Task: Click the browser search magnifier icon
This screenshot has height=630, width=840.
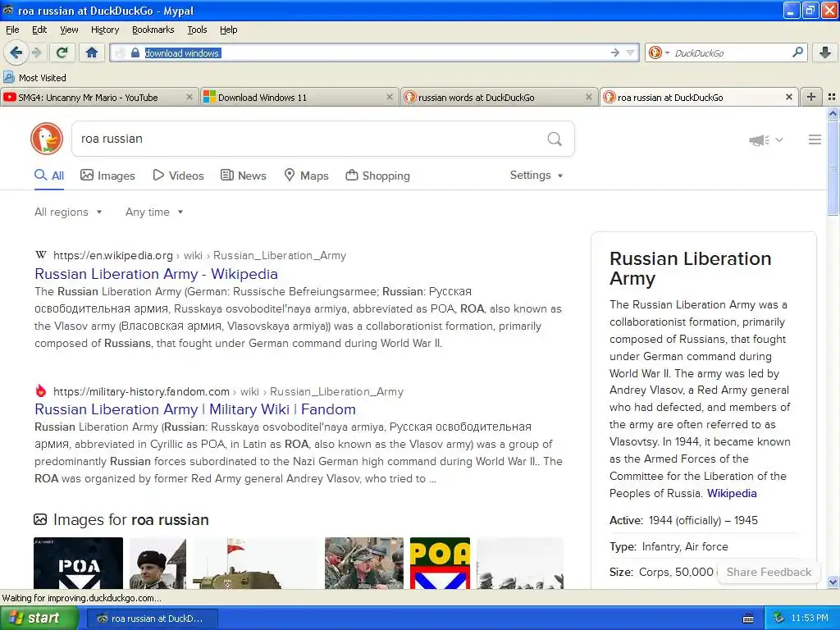Action: [x=797, y=52]
